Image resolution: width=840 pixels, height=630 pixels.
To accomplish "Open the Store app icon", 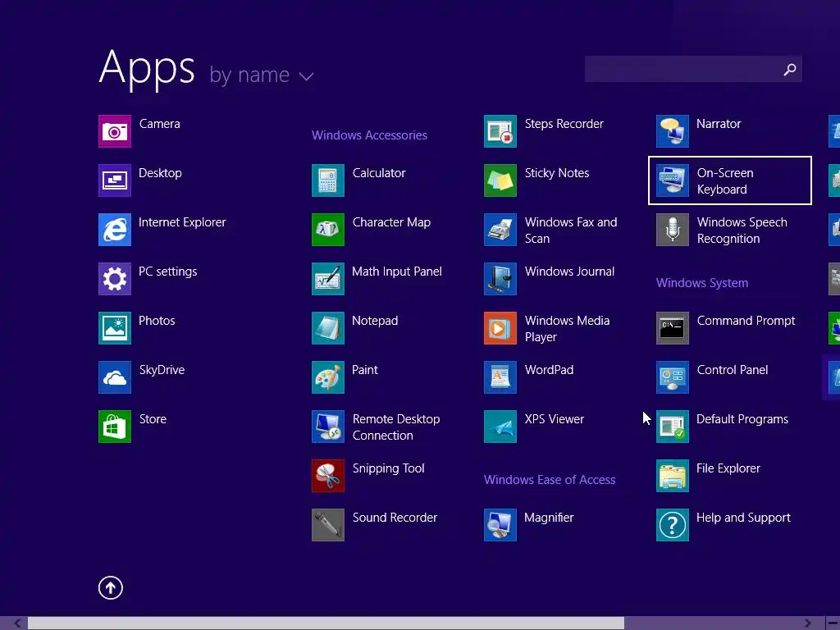I will (x=115, y=427).
